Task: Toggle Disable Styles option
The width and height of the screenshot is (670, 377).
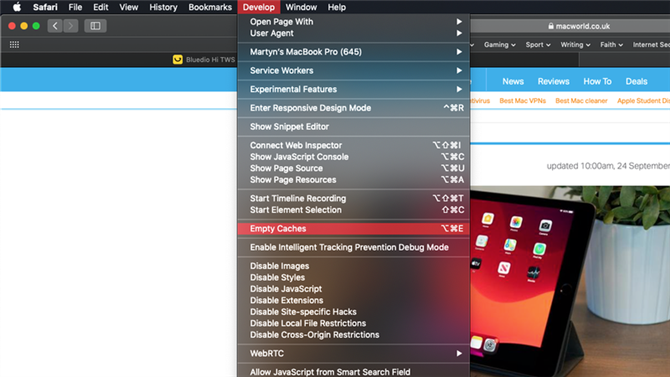Action: (x=354, y=277)
